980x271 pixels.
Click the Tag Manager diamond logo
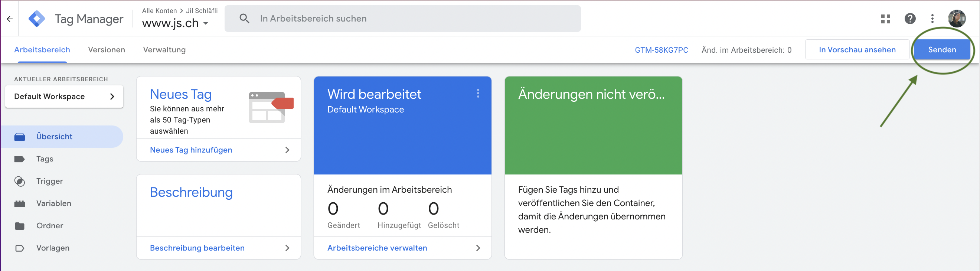point(36,19)
